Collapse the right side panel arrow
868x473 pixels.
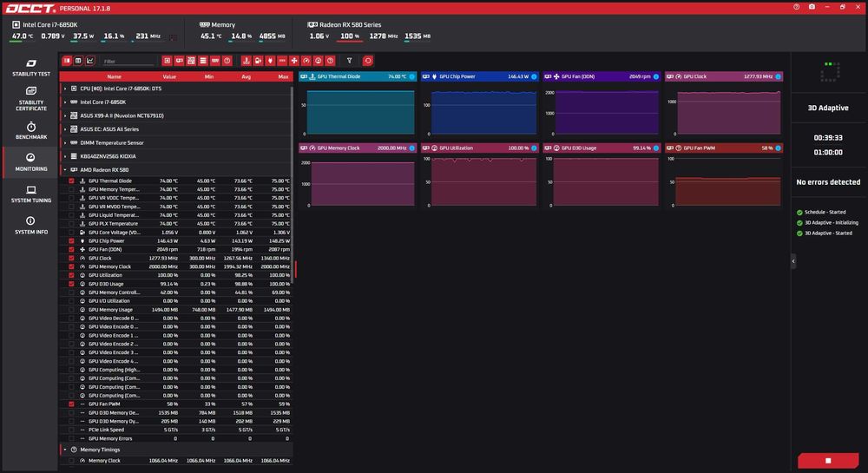point(793,261)
